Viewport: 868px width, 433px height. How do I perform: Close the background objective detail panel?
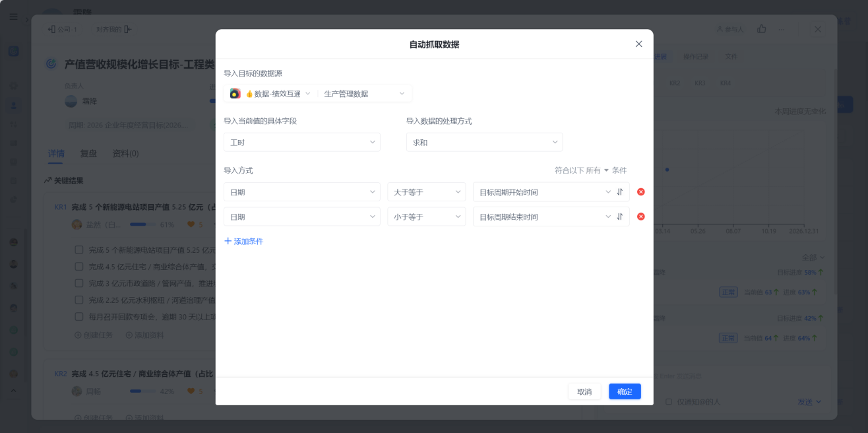coord(818,29)
